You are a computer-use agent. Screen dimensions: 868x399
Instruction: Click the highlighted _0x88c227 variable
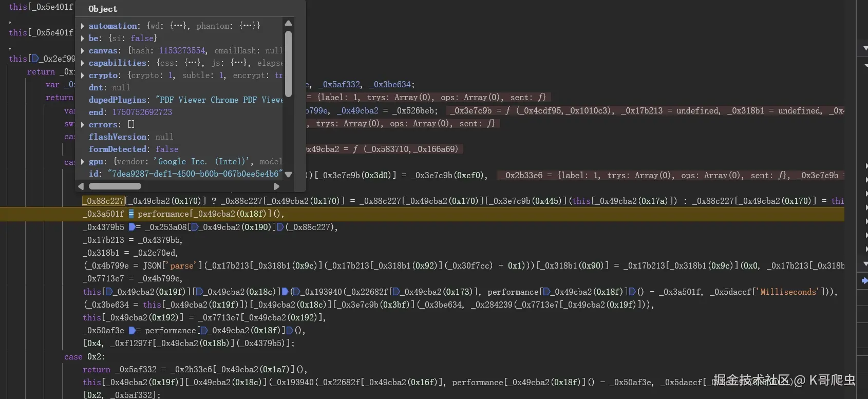pyautogui.click(x=103, y=201)
